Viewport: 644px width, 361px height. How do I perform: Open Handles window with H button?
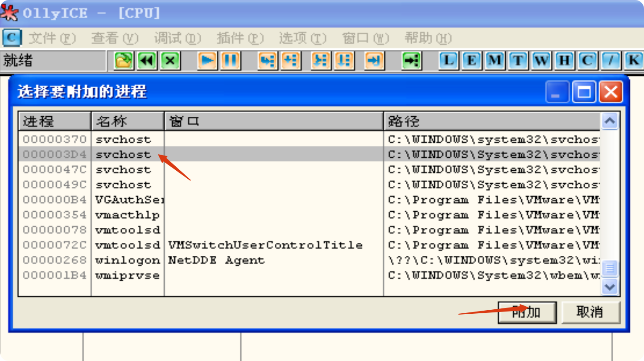[564, 60]
